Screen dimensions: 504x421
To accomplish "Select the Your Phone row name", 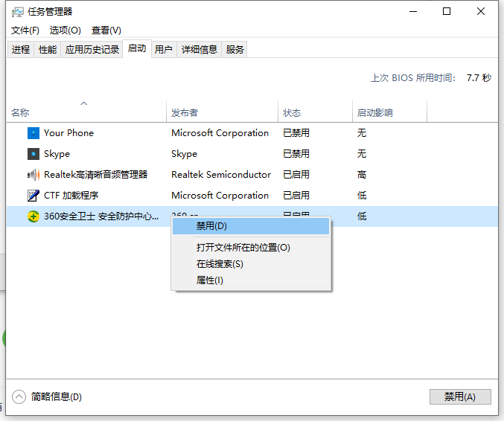I will pos(68,133).
